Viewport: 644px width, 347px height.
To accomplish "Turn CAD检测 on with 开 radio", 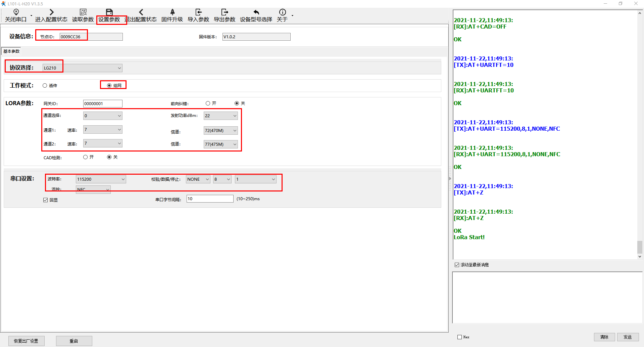I will [86, 157].
